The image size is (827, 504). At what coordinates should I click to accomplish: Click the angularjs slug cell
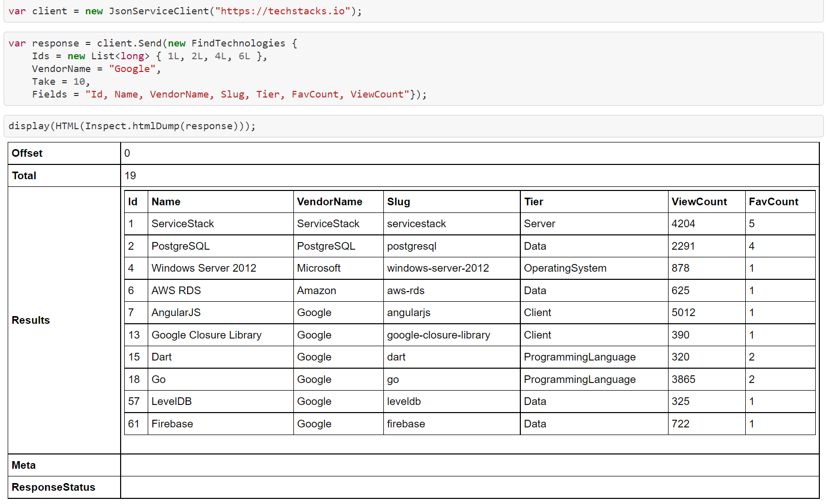point(452,313)
